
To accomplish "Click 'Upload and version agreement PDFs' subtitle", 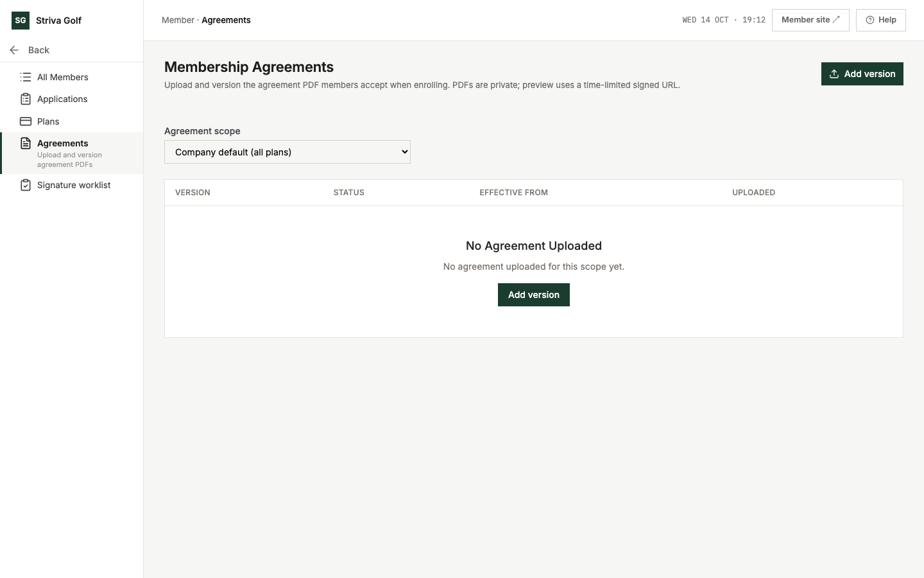I will pos(69,160).
